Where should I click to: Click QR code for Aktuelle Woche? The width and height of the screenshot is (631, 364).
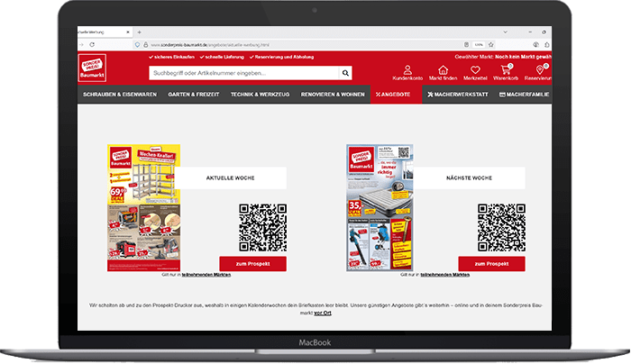coord(263,228)
